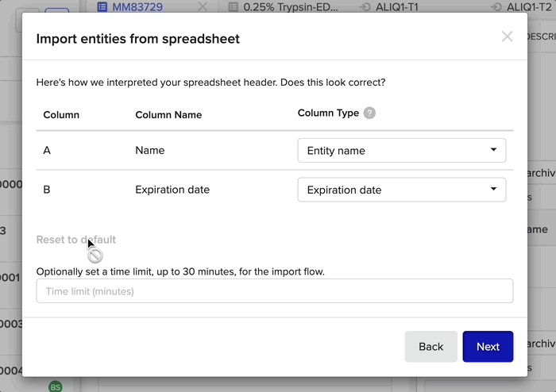Click column letter 'A' cell
This screenshot has height=392, width=556.
coord(47,151)
